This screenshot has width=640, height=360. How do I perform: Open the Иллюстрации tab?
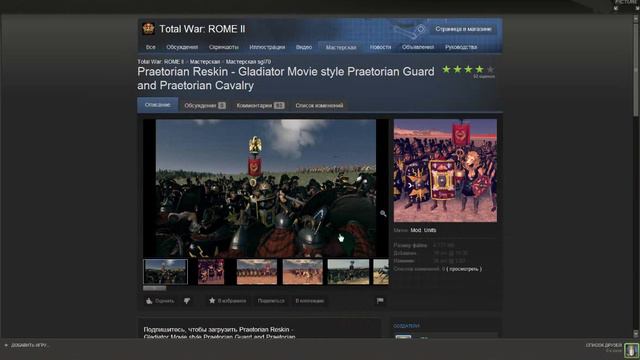tap(267, 47)
